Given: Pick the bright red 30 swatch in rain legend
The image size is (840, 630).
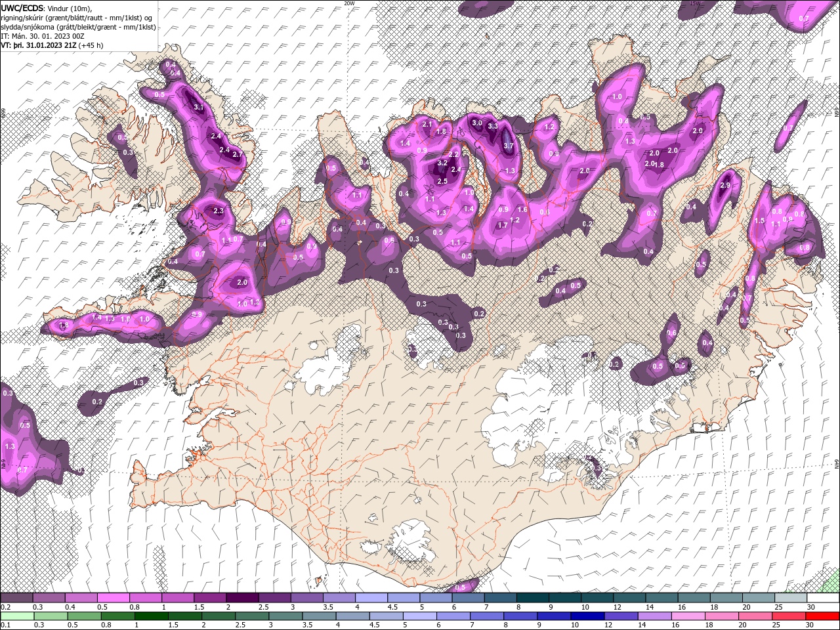Looking at the screenshot, I should pos(822,616).
